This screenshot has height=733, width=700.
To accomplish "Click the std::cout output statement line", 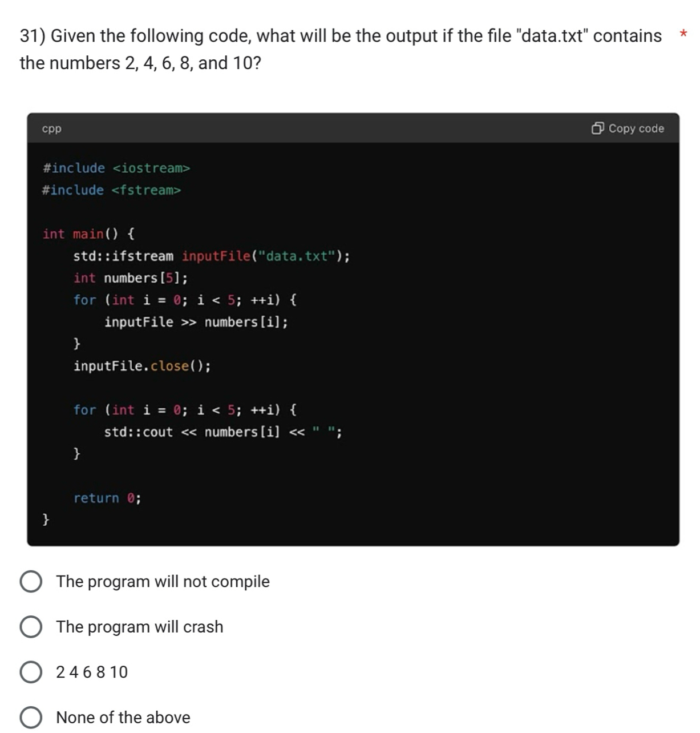I will pos(222,432).
